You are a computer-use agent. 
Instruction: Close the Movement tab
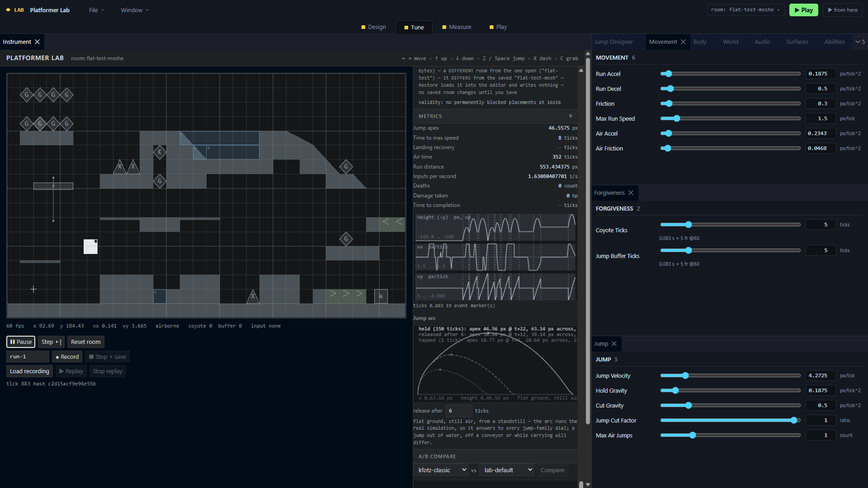pyautogui.click(x=683, y=42)
